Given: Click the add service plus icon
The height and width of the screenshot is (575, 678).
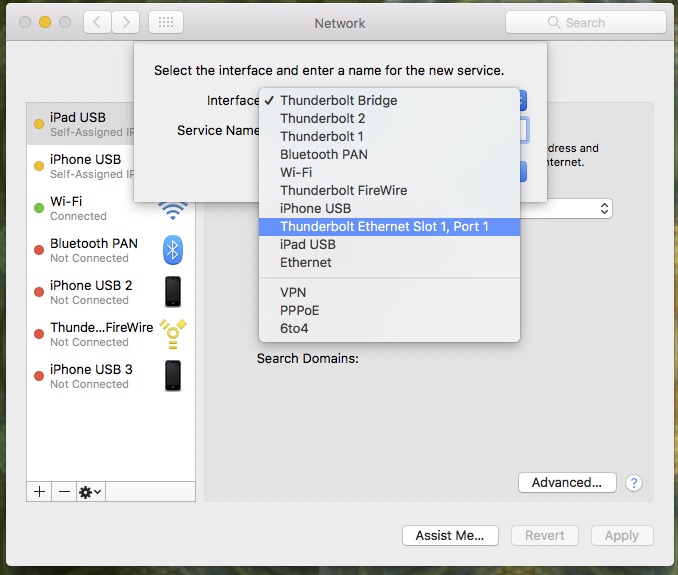Looking at the screenshot, I should point(39,492).
